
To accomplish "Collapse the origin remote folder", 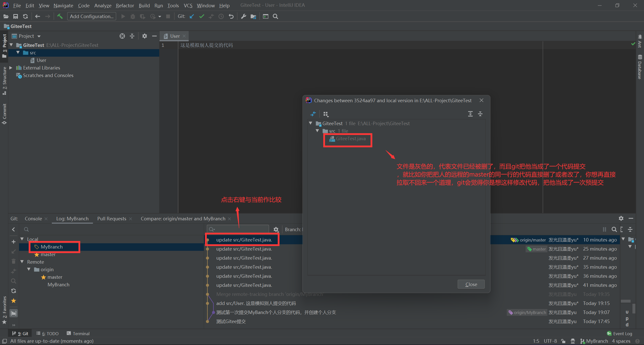I will 29,269.
